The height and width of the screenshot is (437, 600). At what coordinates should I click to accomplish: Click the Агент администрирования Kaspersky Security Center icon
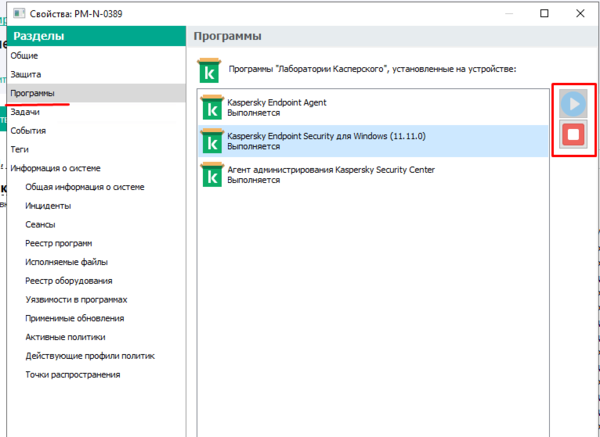(212, 175)
